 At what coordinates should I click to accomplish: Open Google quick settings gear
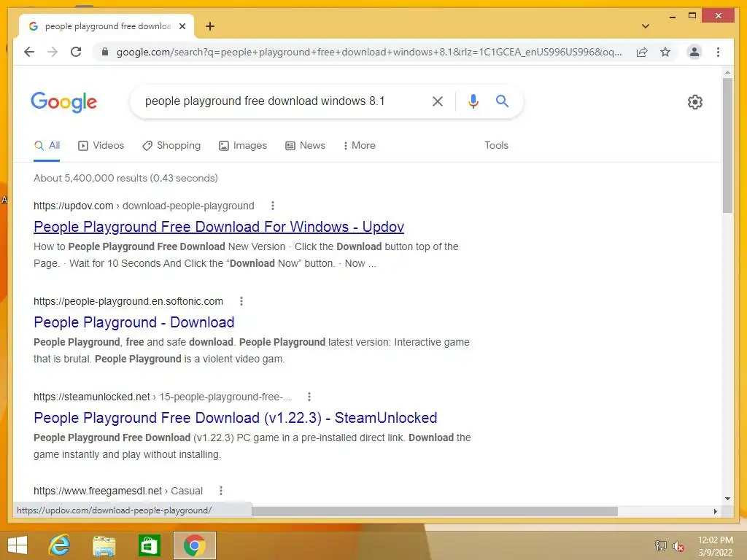click(695, 102)
